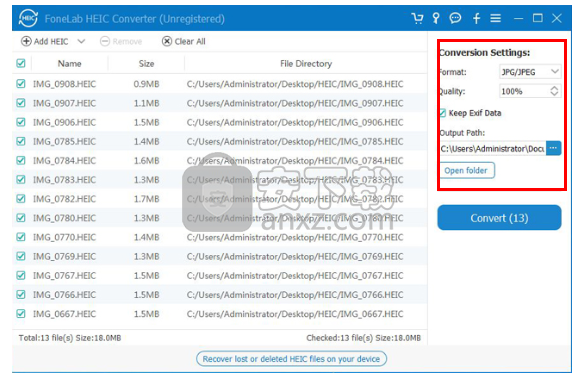Toggle Keep Exif Data checkbox
The width and height of the screenshot is (581, 388).
443,113
